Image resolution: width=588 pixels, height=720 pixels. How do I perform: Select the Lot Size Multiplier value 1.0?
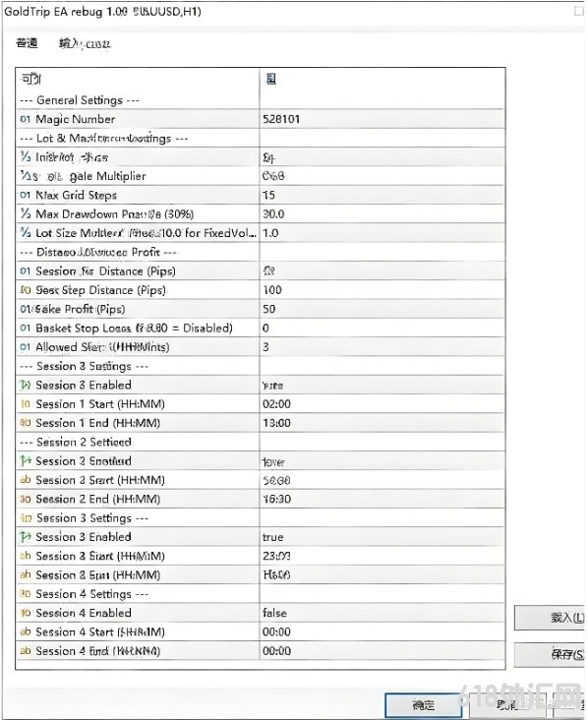(270, 233)
